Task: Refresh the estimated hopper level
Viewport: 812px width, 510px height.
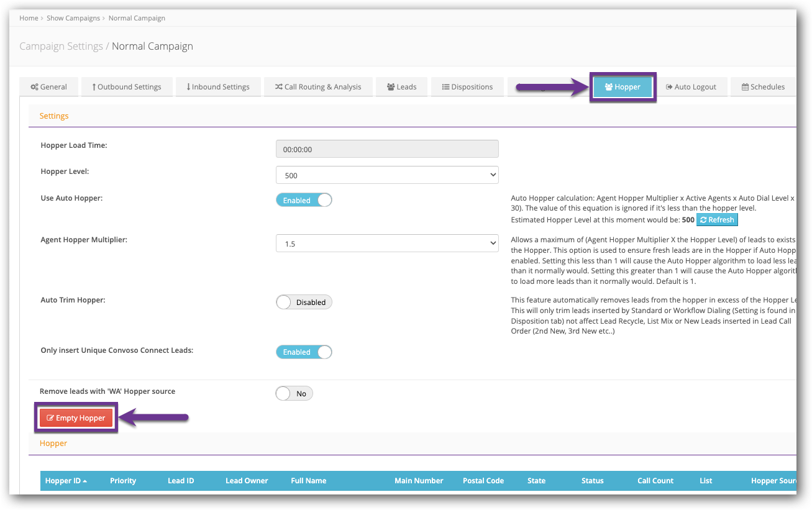Action: [x=717, y=220]
